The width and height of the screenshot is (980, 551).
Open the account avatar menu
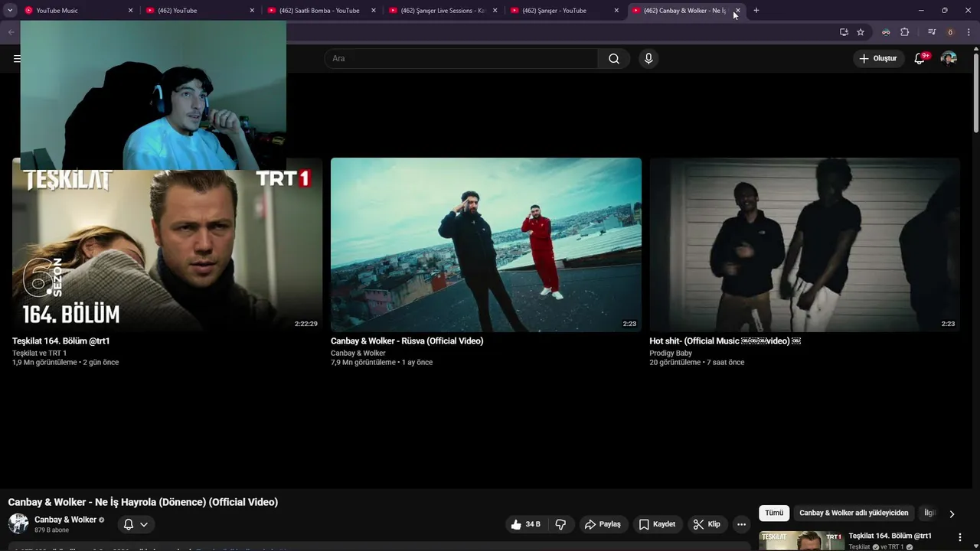click(x=949, y=59)
